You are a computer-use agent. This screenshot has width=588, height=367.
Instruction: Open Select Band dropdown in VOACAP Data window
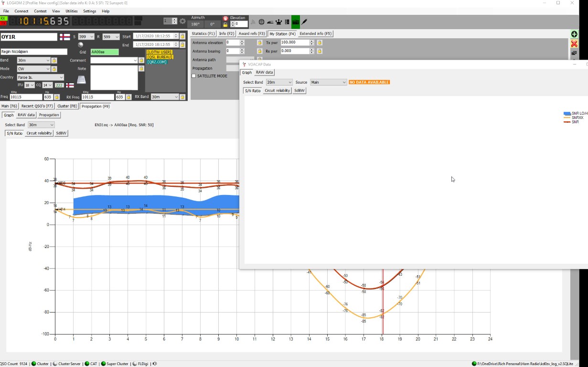click(x=279, y=82)
